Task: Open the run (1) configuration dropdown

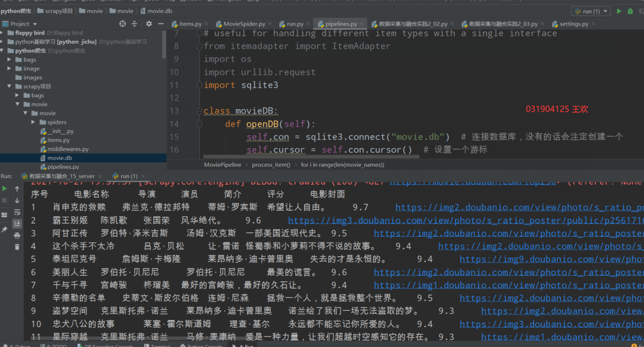Action: [x=591, y=11]
